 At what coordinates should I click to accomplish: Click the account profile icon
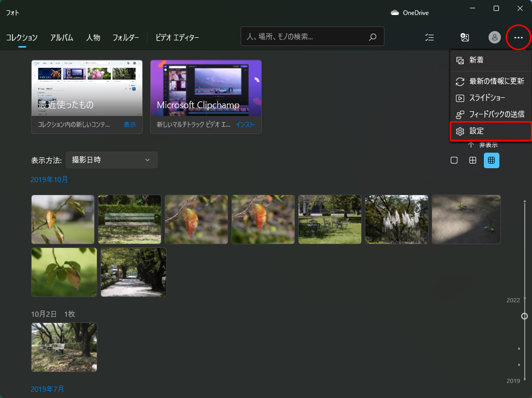click(x=495, y=37)
